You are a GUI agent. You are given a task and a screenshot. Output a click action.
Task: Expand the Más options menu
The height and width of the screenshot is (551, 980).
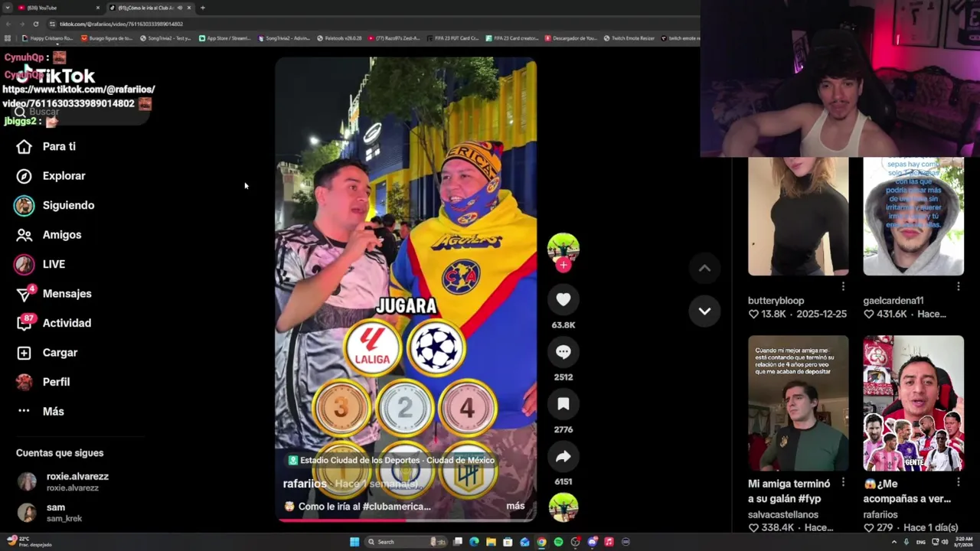coord(40,412)
